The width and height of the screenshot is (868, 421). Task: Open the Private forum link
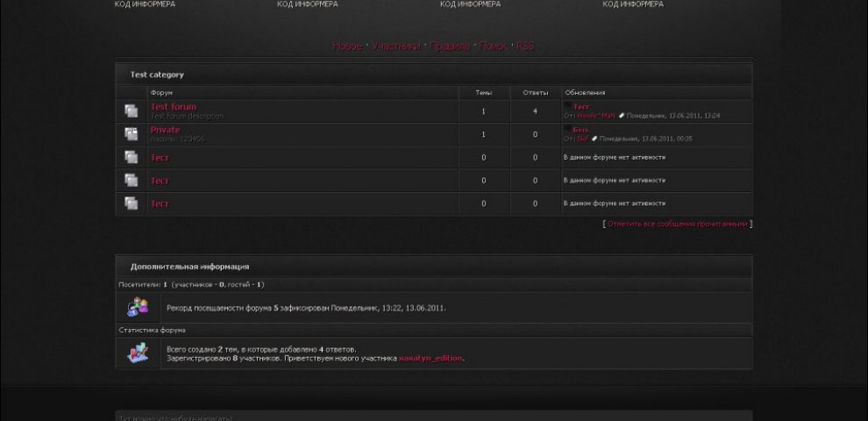click(x=165, y=130)
